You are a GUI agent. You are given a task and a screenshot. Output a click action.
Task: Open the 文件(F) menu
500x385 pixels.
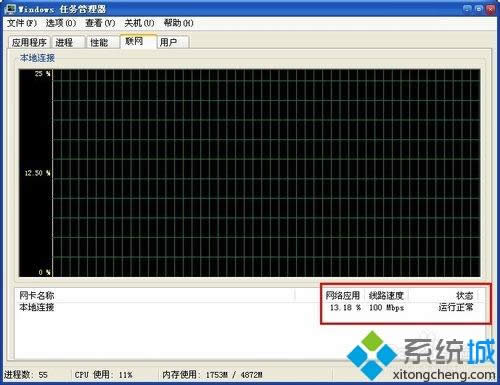[22, 23]
